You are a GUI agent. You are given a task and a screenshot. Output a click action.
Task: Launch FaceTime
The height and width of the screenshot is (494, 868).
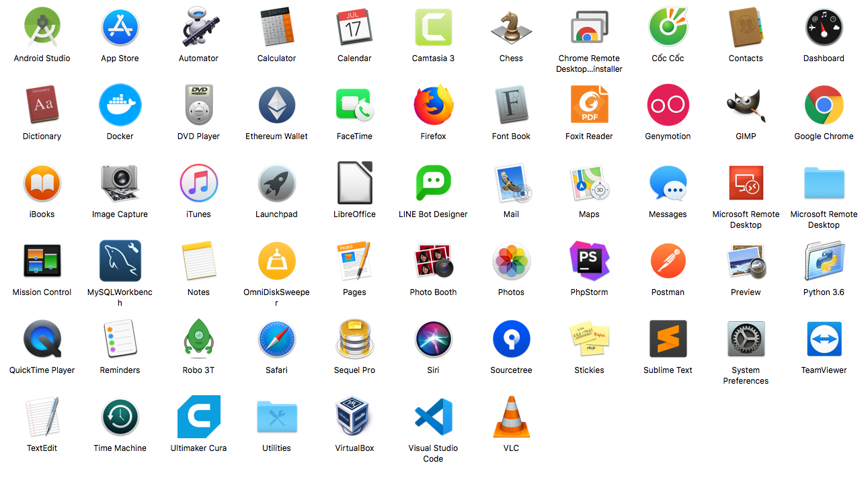point(354,105)
